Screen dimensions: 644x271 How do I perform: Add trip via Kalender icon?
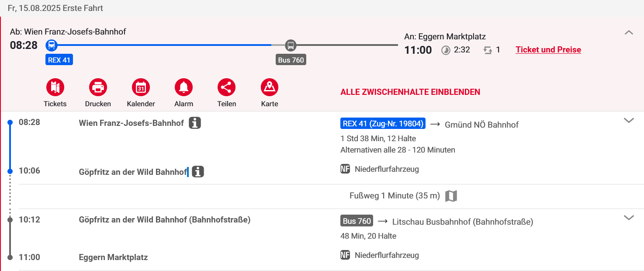tap(141, 88)
